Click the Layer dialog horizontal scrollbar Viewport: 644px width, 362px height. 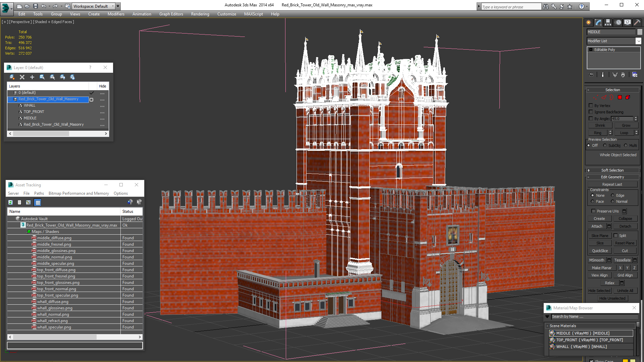[x=58, y=133]
